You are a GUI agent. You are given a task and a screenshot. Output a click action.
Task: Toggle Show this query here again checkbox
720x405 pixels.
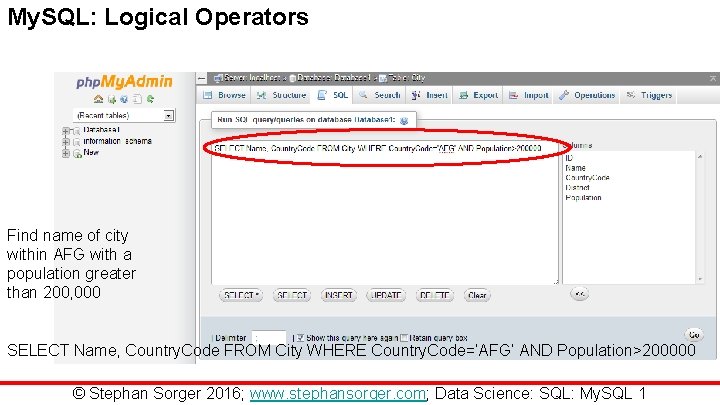[x=300, y=338]
